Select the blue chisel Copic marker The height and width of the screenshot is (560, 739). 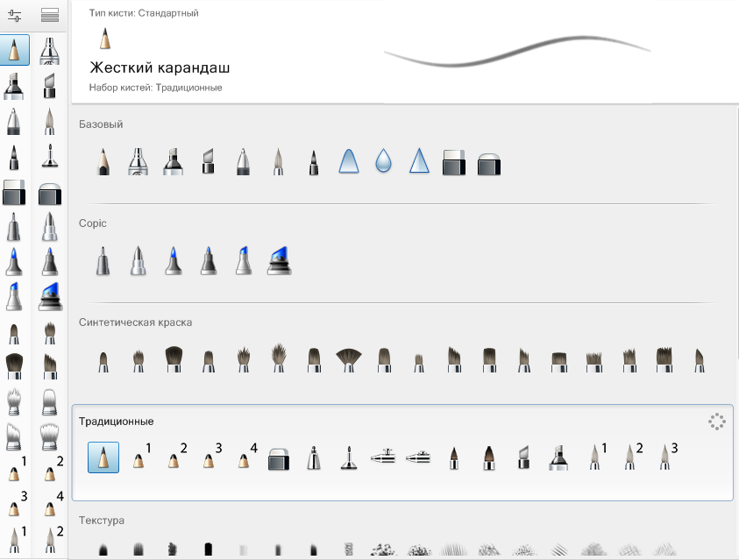[244, 260]
